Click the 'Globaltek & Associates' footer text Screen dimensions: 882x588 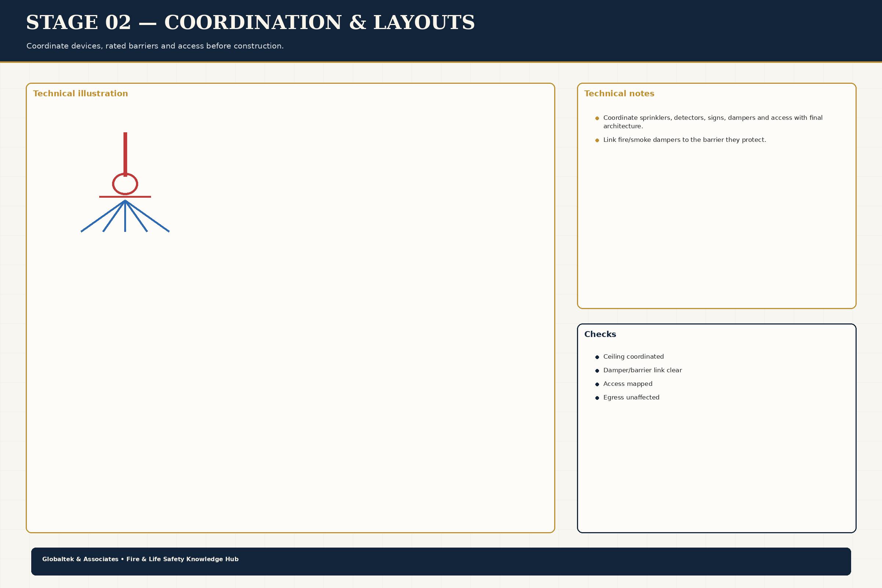pos(140,559)
